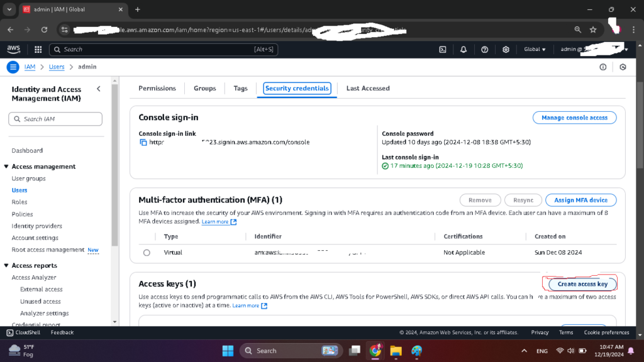Go to IAM breadcrumb link
Image resolution: width=644 pixels, height=362 pixels.
tap(30, 67)
